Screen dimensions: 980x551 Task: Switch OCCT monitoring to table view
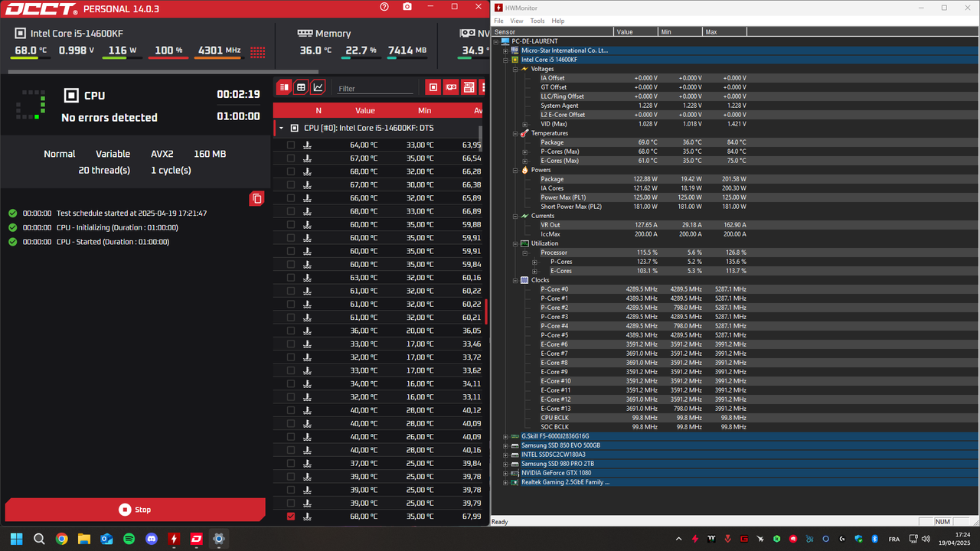[301, 87]
